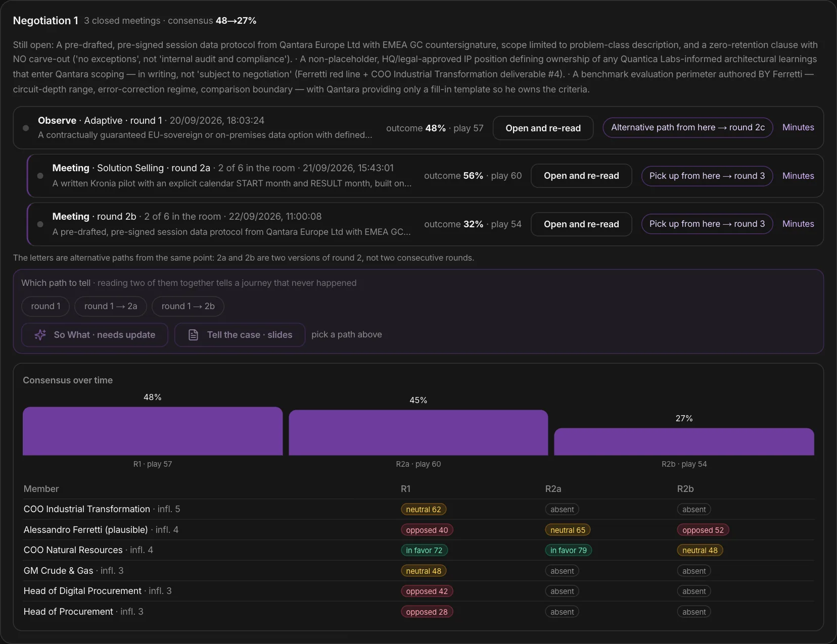Open Minutes for round 2b meeting
Screen dimensions: 837x644
[798, 224]
